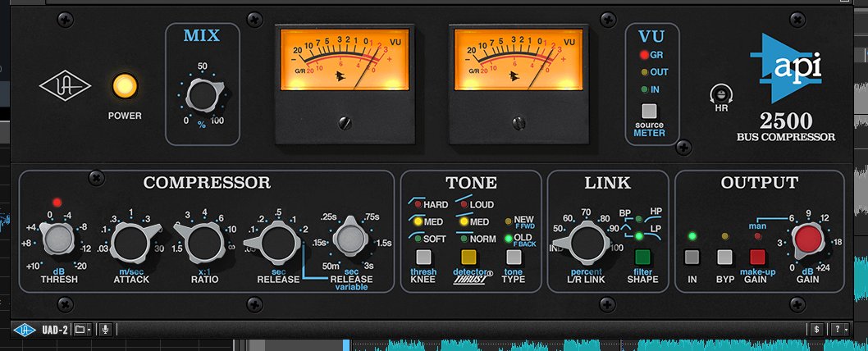Click the SOFT knee LED
This screenshot has width=868, height=351.
point(418,239)
